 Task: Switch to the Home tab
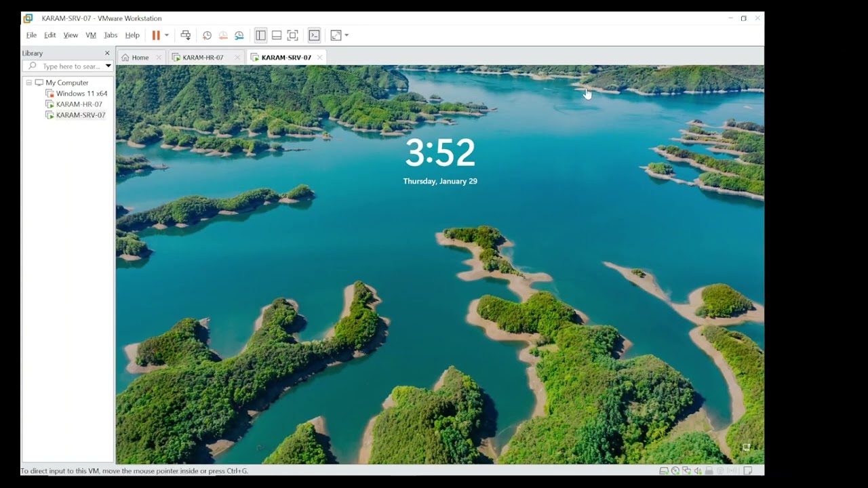tap(140, 58)
